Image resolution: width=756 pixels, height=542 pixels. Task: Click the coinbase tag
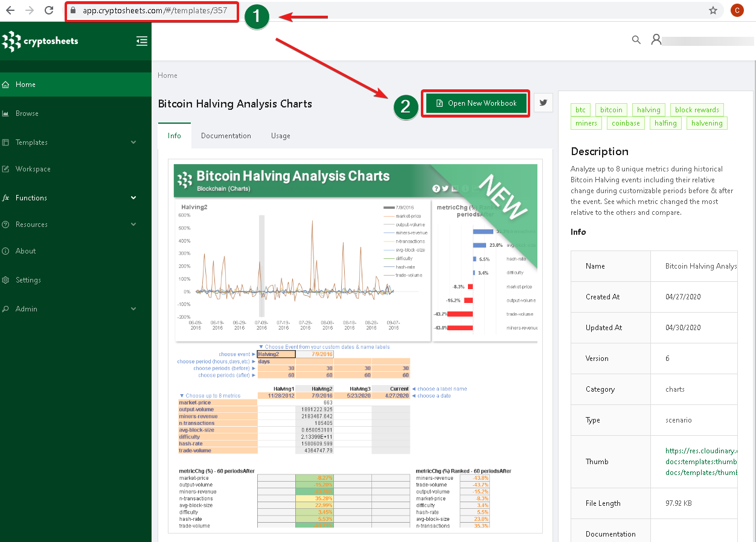click(626, 123)
